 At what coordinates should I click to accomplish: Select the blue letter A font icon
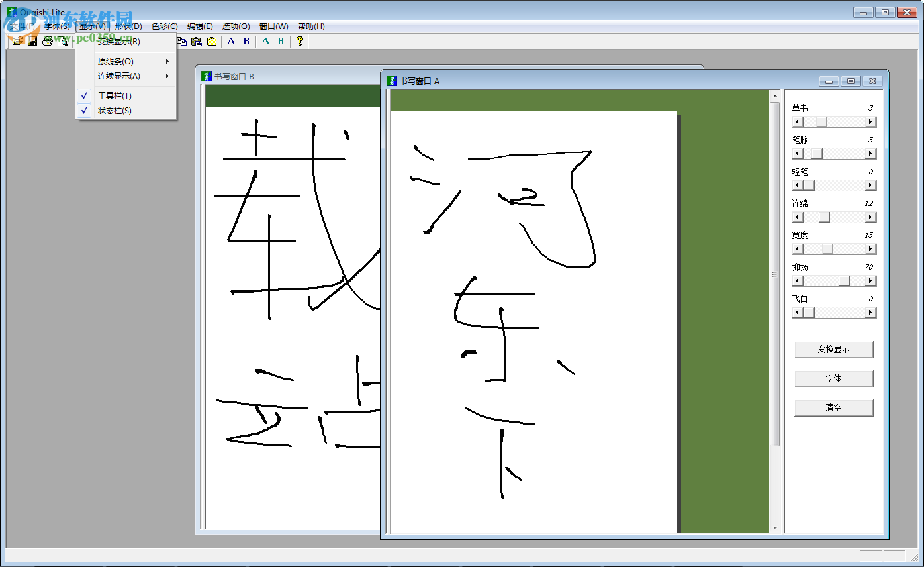(231, 41)
